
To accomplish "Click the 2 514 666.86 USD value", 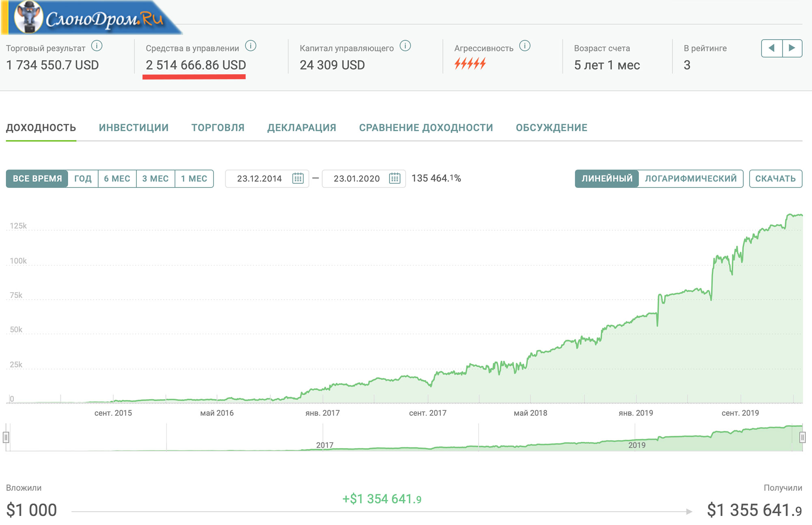I will 196,65.
